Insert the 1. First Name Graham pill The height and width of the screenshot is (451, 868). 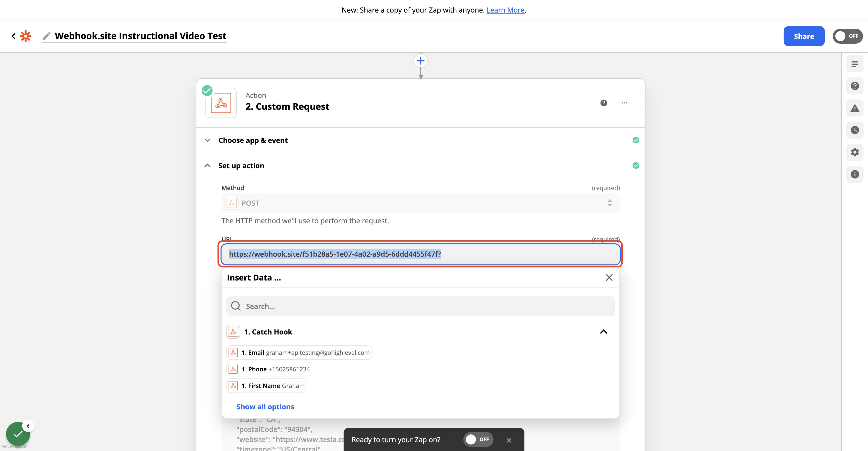point(266,386)
